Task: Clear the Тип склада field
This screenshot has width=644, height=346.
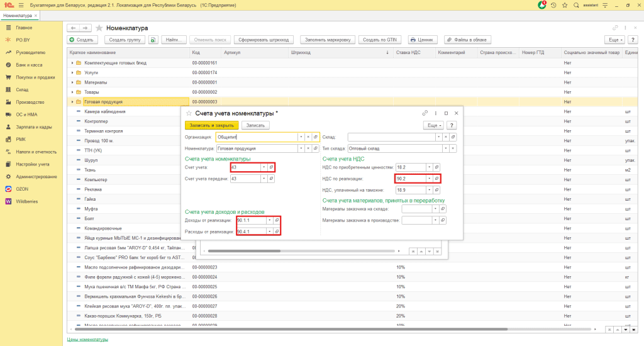Action: tap(453, 148)
